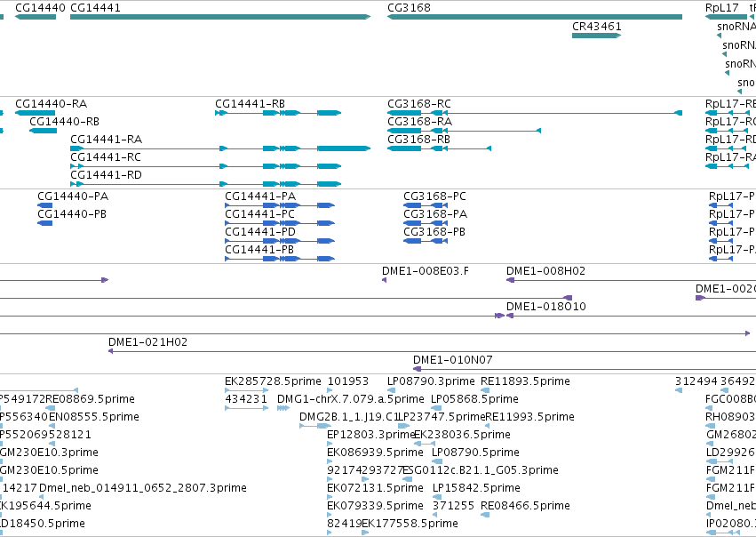Viewport: 756px width, 537px height.
Task: Click the feature labeled 312494
Action: [696, 381]
